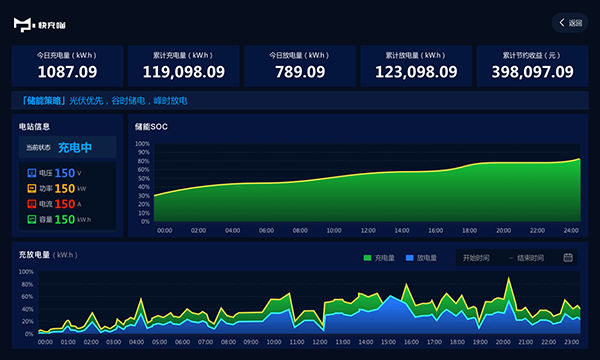600x360 pixels.
Task: Click the power icon next to 功率
Action: (31, 188)
